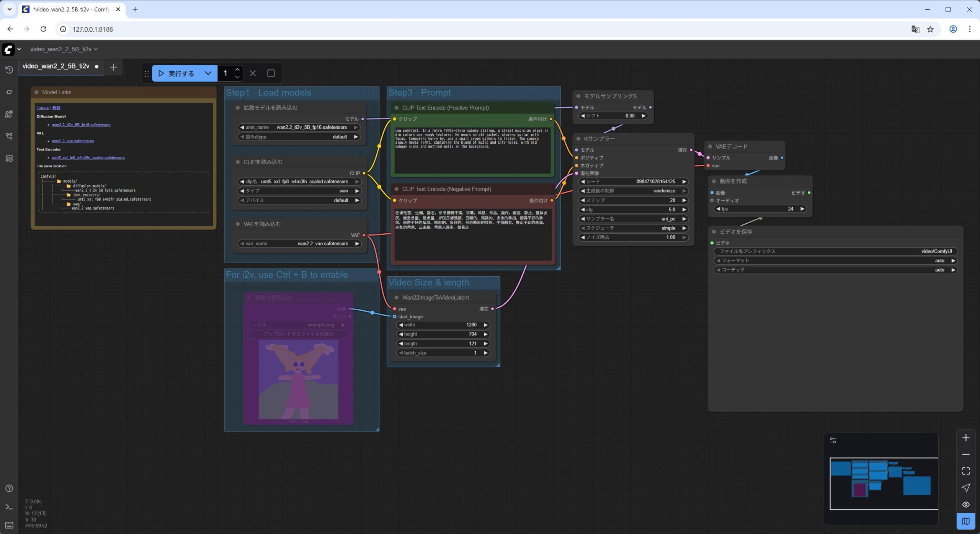Collapse the VAEデコード node

(x=710, y=147)
